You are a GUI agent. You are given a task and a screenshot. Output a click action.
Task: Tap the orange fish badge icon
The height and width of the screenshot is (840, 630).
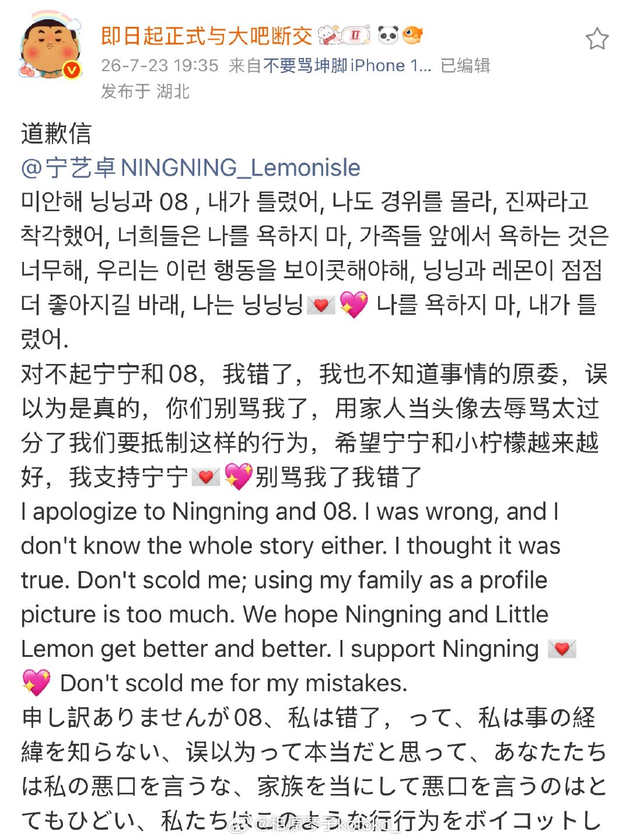(412, 36)
